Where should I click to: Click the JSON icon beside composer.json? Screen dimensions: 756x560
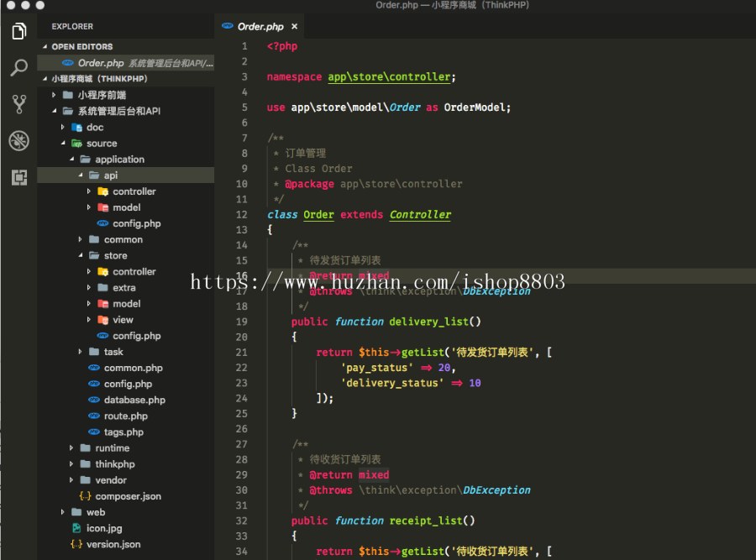(x=86, y=496)
